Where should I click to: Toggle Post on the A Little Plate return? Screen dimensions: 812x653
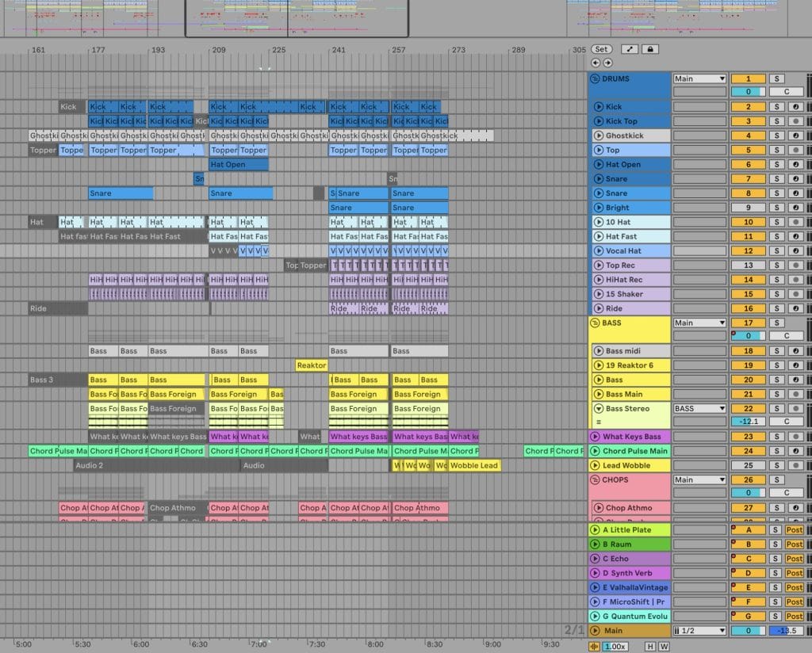tap(794, 530)
